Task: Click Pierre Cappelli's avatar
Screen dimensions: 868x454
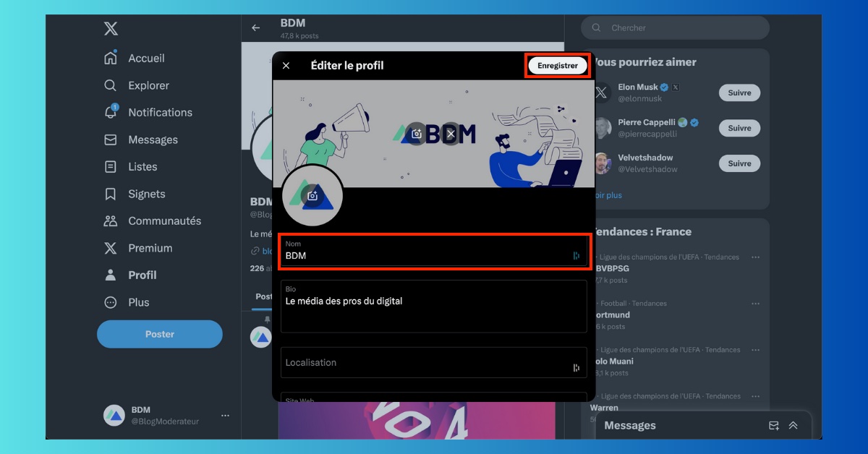Action: point(602,128)
